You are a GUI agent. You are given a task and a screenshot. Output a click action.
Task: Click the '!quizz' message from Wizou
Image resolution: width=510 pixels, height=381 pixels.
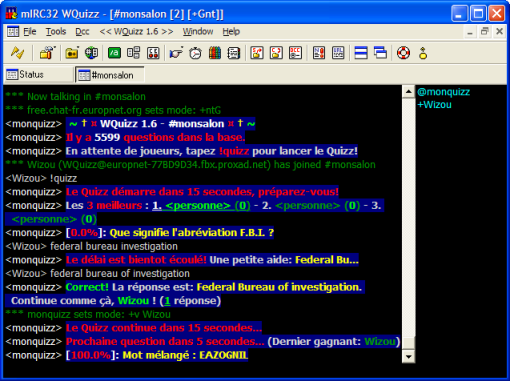click(63, 178)
